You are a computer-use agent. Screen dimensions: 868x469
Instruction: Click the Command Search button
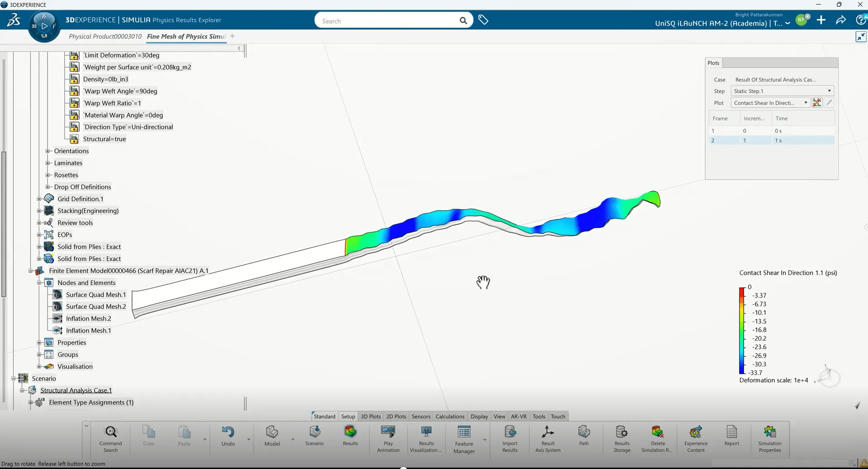click(x=110, y=437)
